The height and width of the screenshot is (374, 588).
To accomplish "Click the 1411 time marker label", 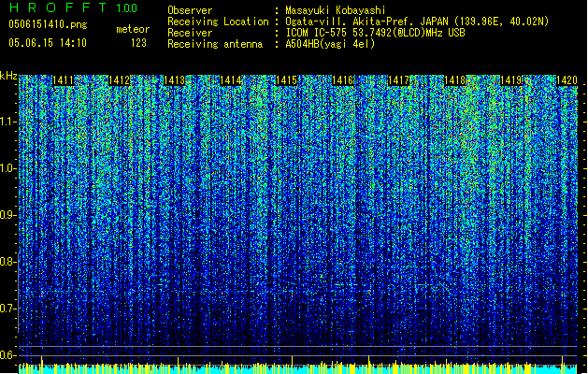I will tap(63, 80).
